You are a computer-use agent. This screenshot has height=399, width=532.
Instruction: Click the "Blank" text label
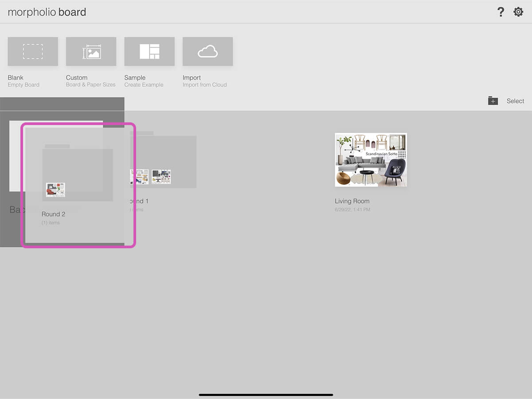tap(16, 78)
